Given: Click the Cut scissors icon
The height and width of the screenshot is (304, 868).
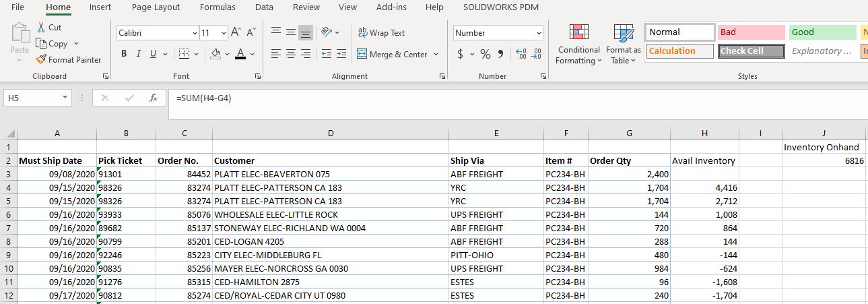Looking at the screenshot, I should click(40, 28).
